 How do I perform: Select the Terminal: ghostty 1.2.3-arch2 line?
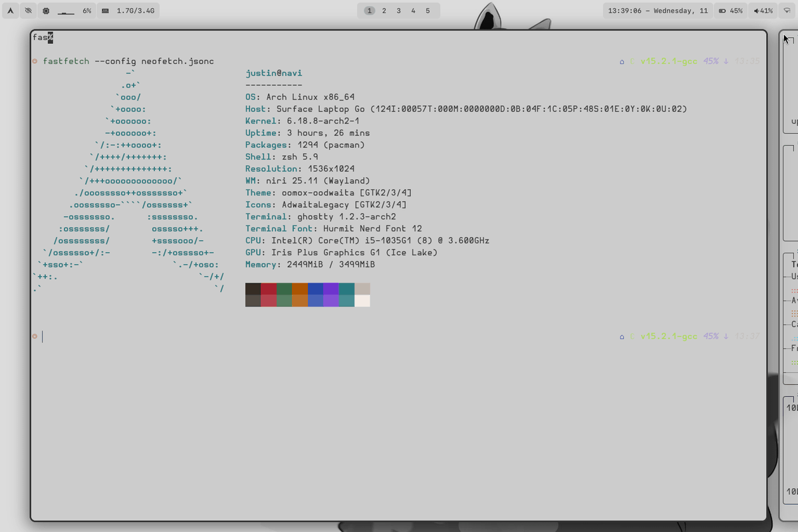pyautogui.click(x=321, y=217)
